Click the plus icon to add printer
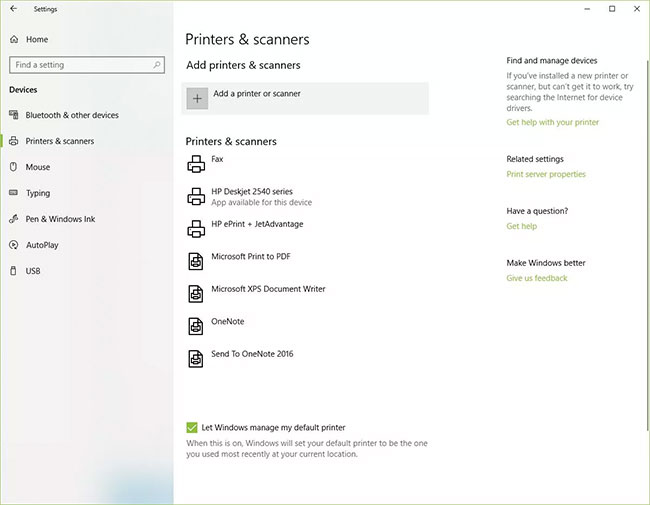The image size is (650, 505). click(197, 99)
